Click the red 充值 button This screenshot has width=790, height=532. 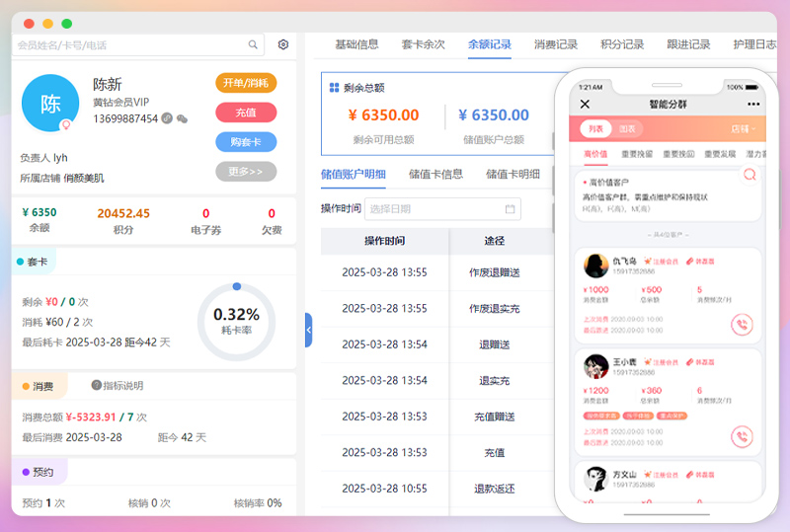(246, 113)
